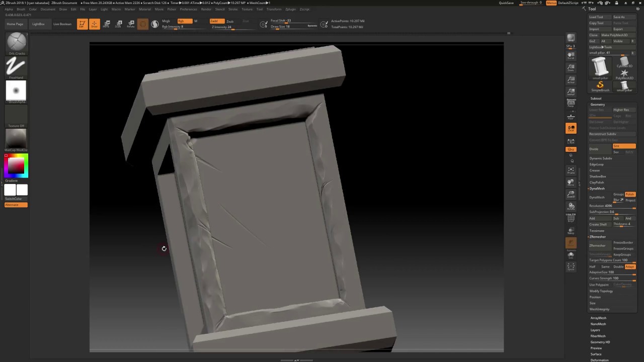Open the MatCap material selector

(16, 140)
